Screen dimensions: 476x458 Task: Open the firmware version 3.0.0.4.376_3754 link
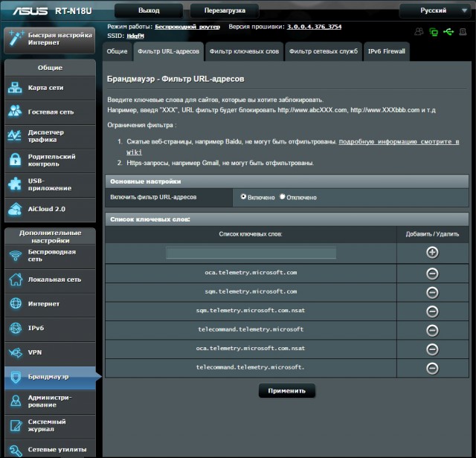pos(314,27)
